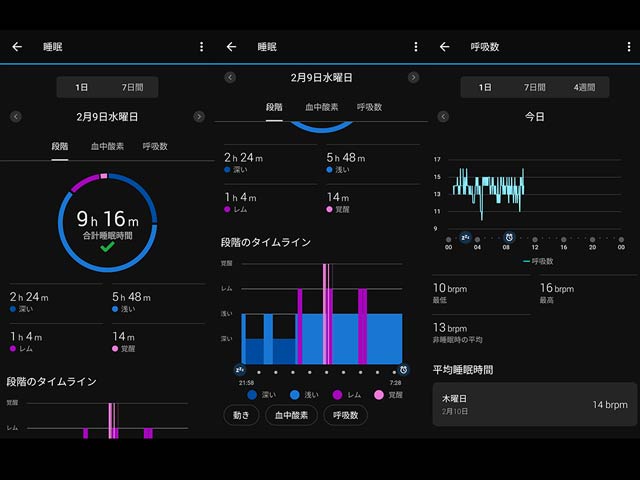640x480 pixels.
Task: Tap sleep start icon at 21:58
Action: coord(240,370)
